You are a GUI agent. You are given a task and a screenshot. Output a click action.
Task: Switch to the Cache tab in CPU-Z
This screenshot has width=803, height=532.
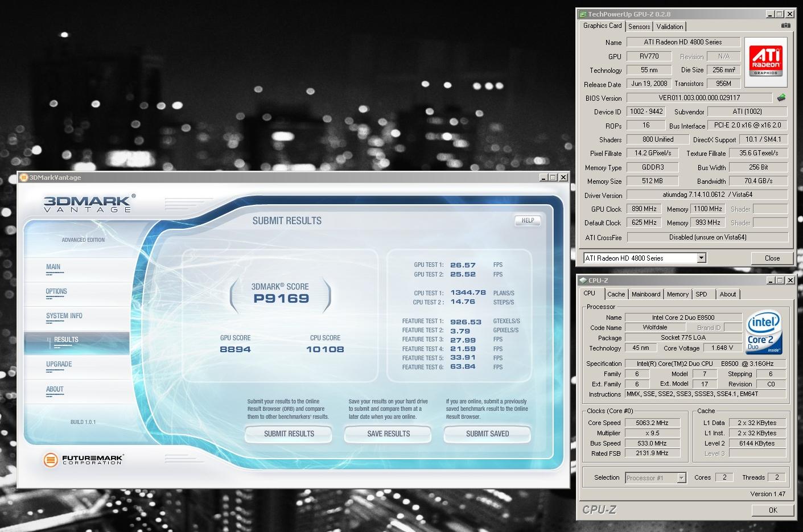pos(616,294)
